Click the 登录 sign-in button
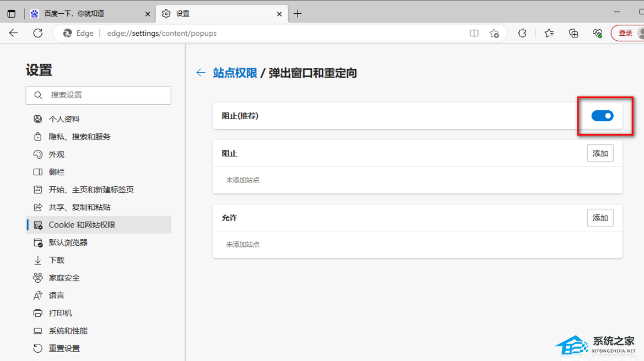Viewport: 644px width, 361px height. click(x=627, y=33)
